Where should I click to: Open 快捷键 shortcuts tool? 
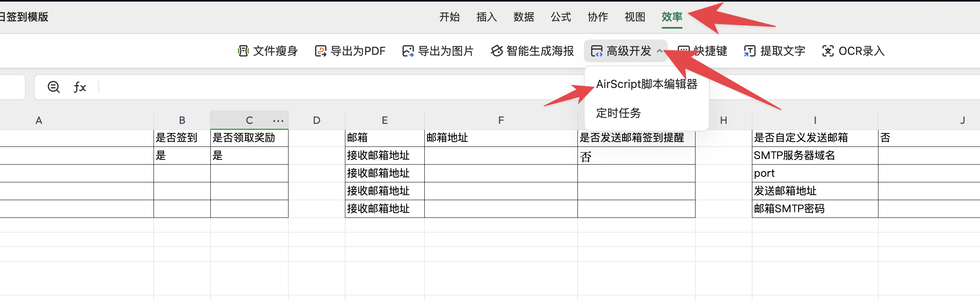click(702, 51)
